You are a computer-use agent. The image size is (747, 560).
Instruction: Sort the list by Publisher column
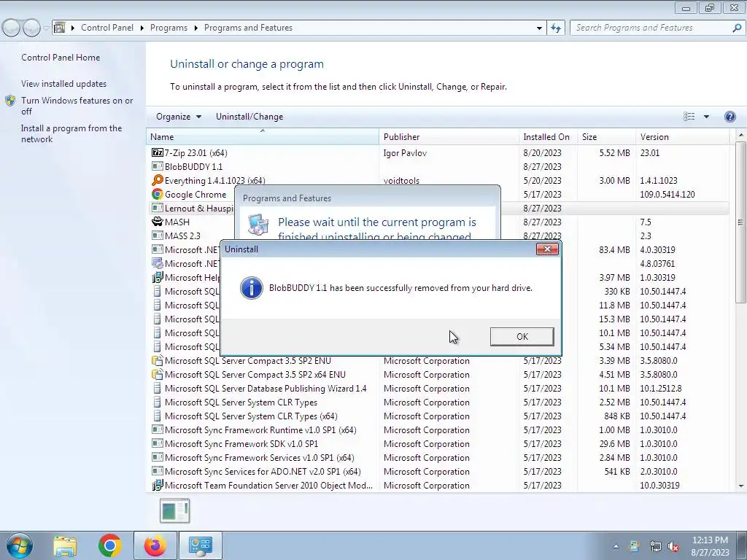449,136
